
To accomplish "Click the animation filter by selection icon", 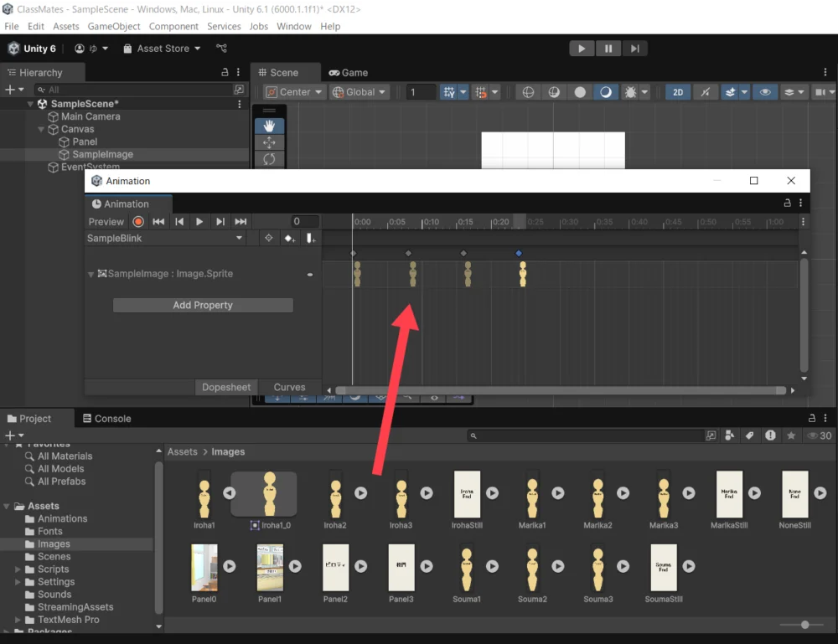I will (269, 239).
